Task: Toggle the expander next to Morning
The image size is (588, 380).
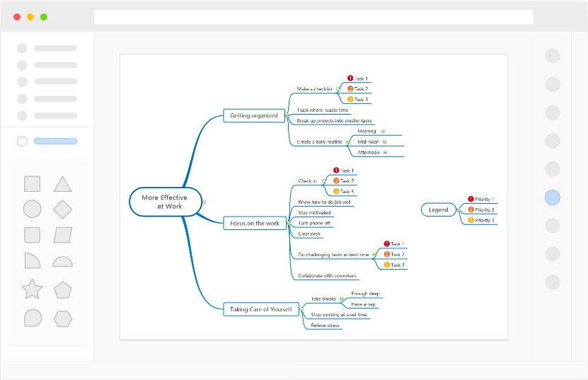Action: point(383,131)
